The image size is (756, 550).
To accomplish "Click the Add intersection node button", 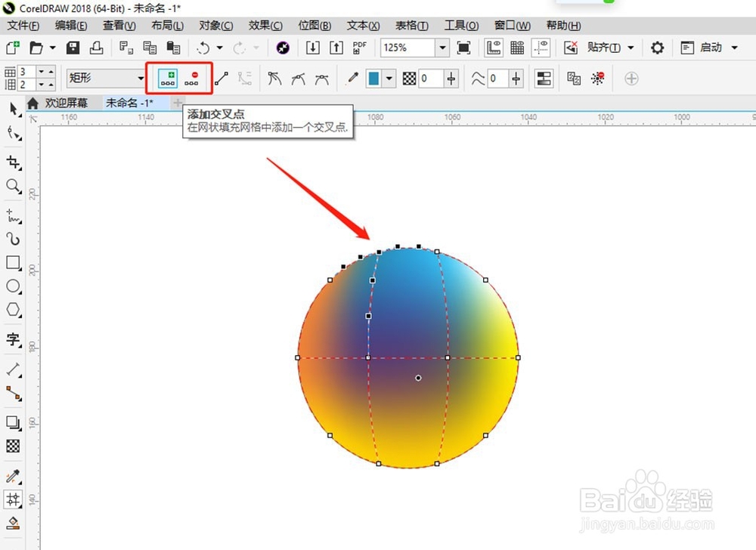I will 168,78.
